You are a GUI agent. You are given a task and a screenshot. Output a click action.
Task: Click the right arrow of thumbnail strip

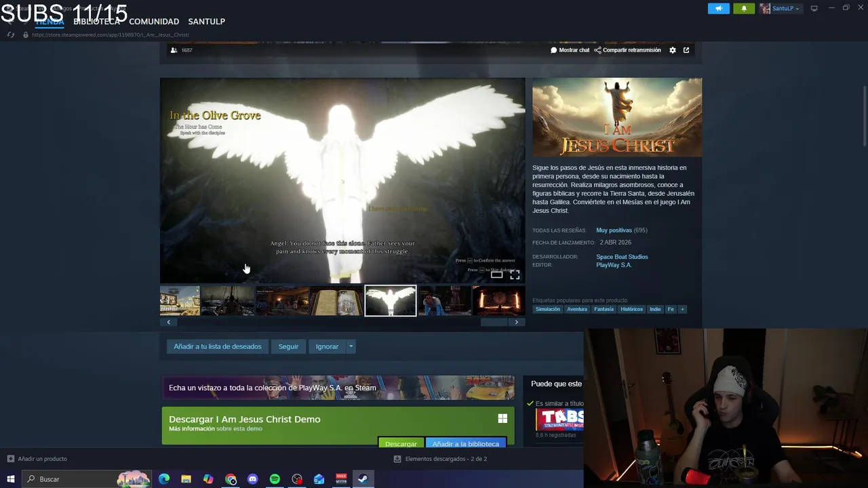click(516, 323)
